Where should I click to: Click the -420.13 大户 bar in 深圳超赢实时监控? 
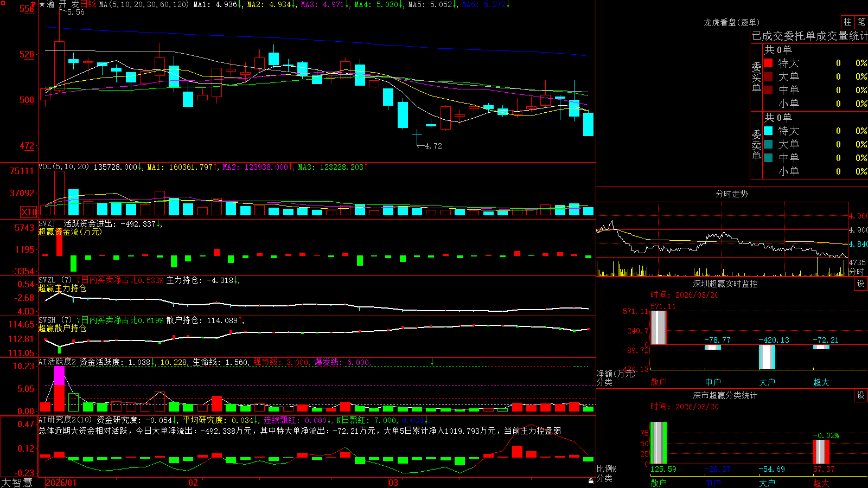(x=767, y=357)
